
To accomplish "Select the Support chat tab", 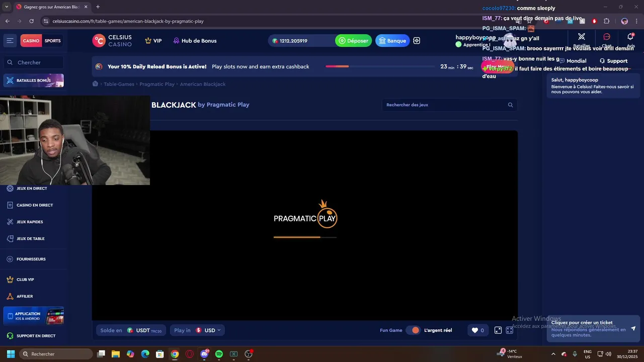I will [613, 61].
